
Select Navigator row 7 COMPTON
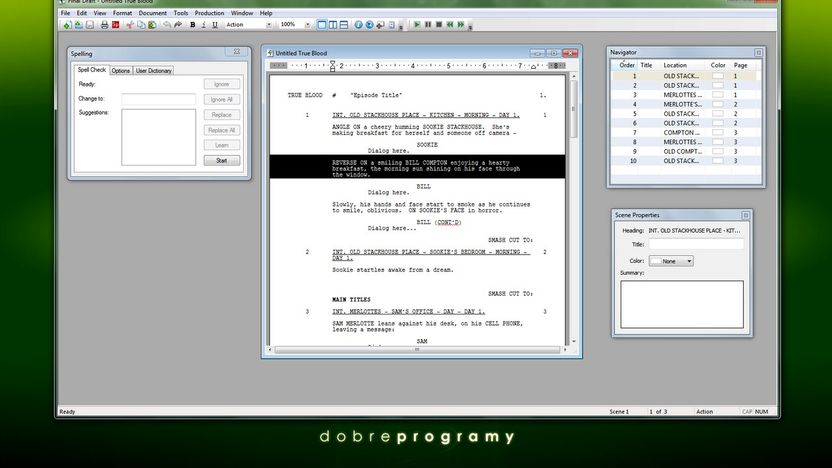(684, 133)
